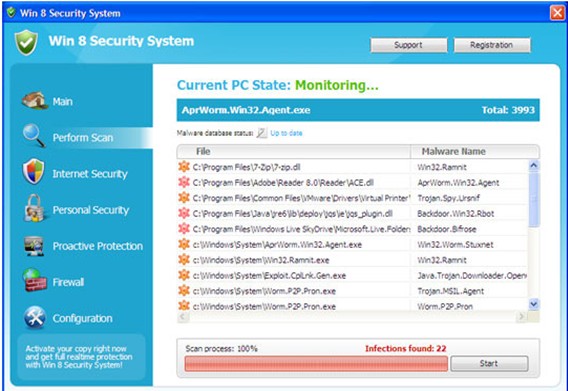Select the Worm.P2P.Pron malware name cell
The image size is (568, 391).
445,307
